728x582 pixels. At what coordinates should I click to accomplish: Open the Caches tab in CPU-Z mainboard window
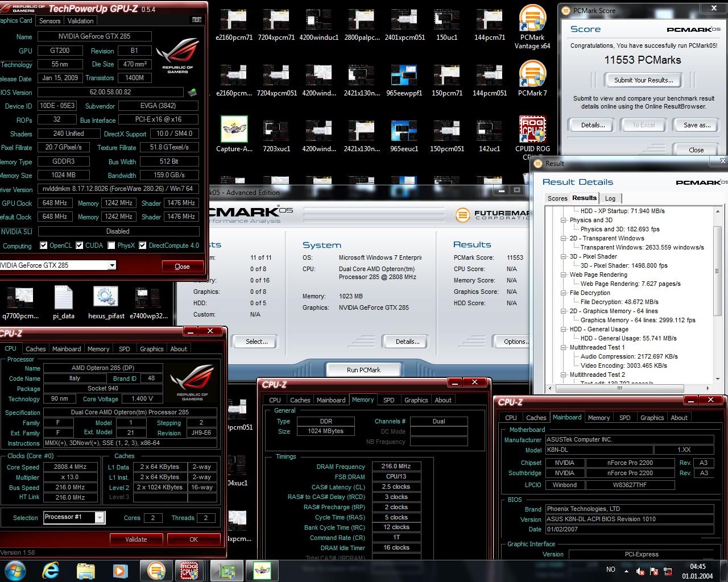536,418
